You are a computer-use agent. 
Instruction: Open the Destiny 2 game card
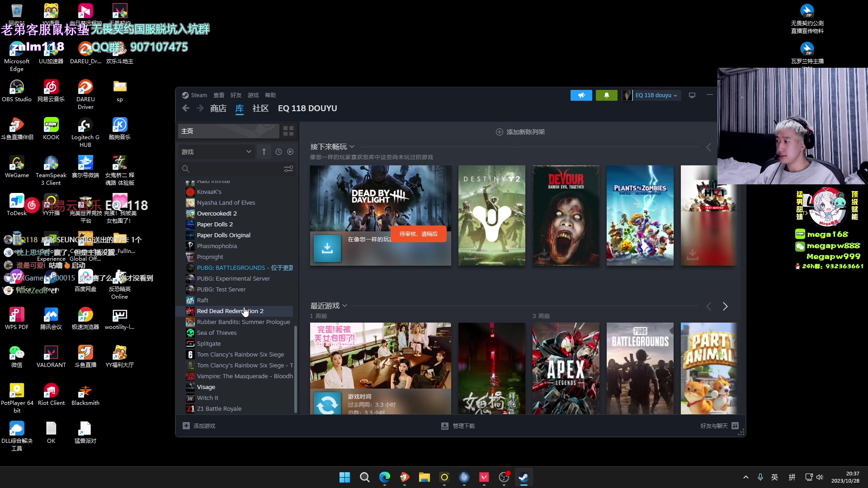point(492,216)
